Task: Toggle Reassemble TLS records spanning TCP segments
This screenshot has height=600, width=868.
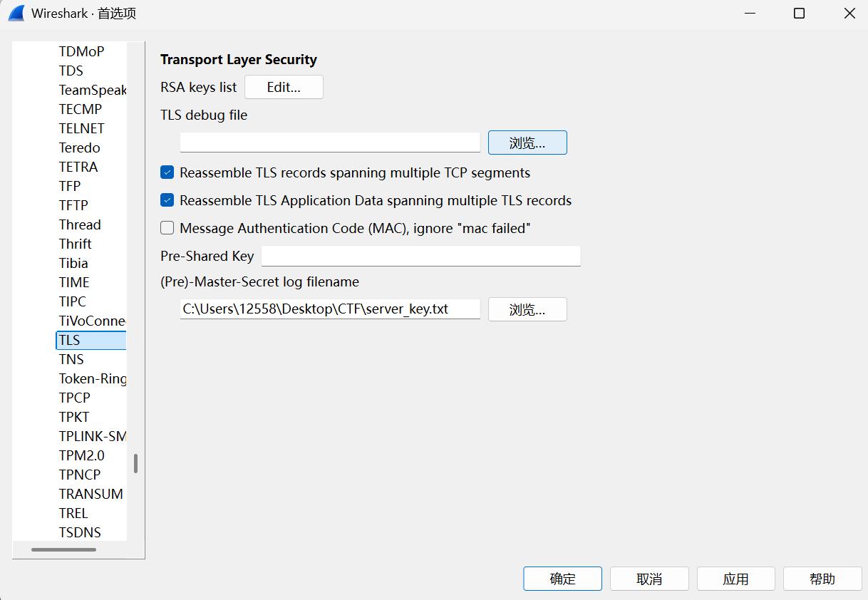Action: click(x=167, y=172)
